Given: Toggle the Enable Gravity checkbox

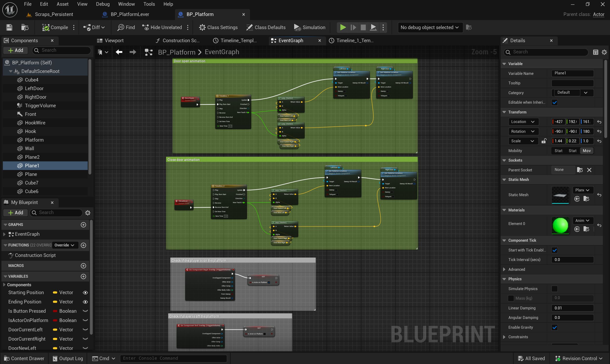Looking at the screenshot, I should pos(554,327).
